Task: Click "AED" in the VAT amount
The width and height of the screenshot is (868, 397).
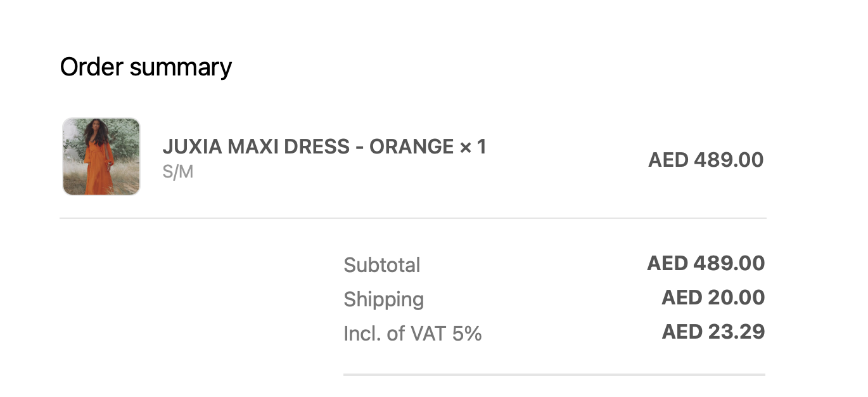Action: pyautogui.click(x=680, y=332)
